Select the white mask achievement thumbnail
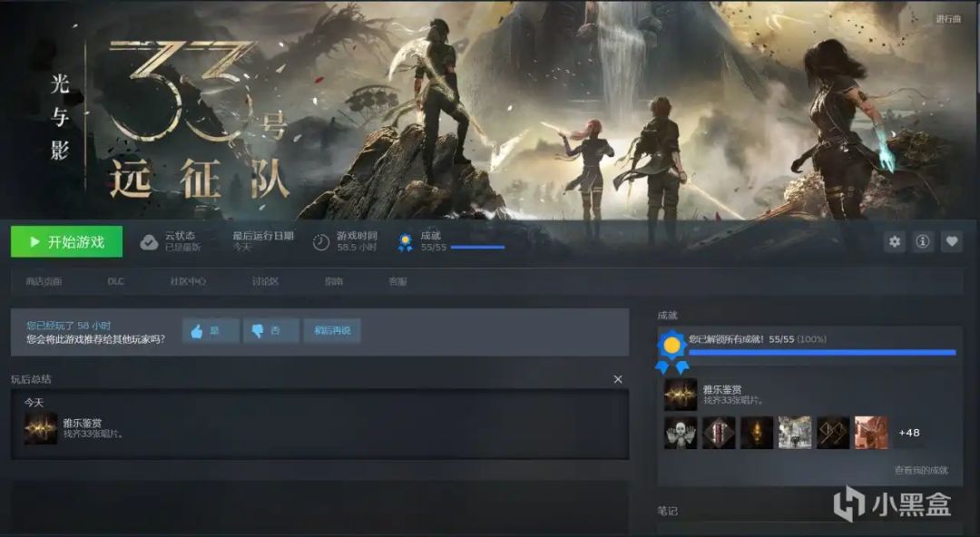The height and width of the screenshot is (537, 980). pos(681,433)
